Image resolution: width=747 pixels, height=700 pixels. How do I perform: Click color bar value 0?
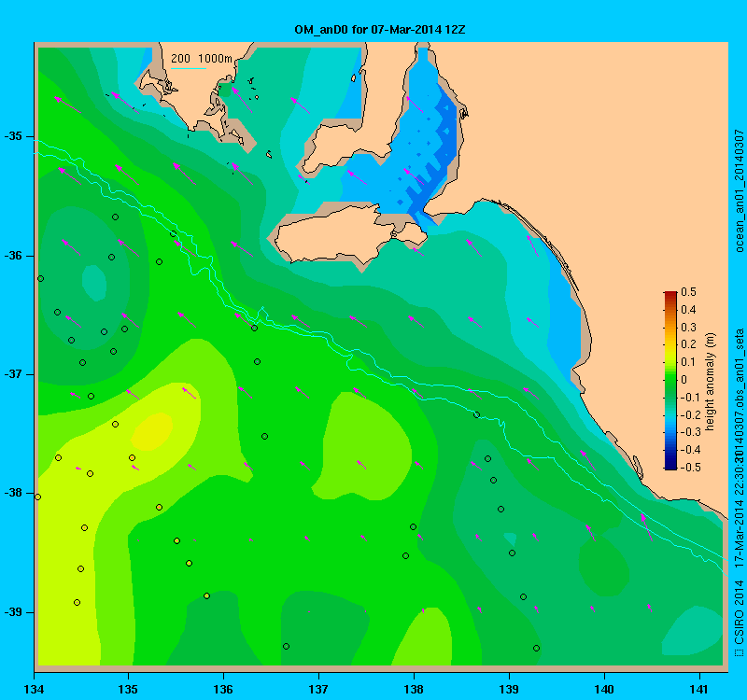click(x=684, y=380)
